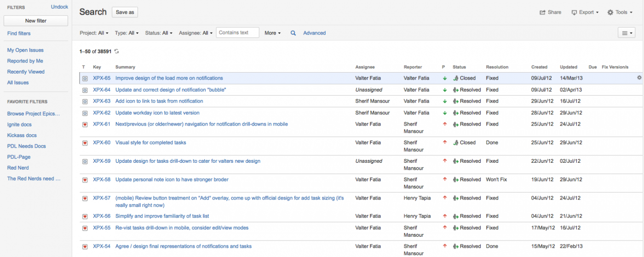Click the priority arrow for XPX-63
The height and width of the screenshot is (257, 644).
[x=444, y=101]
